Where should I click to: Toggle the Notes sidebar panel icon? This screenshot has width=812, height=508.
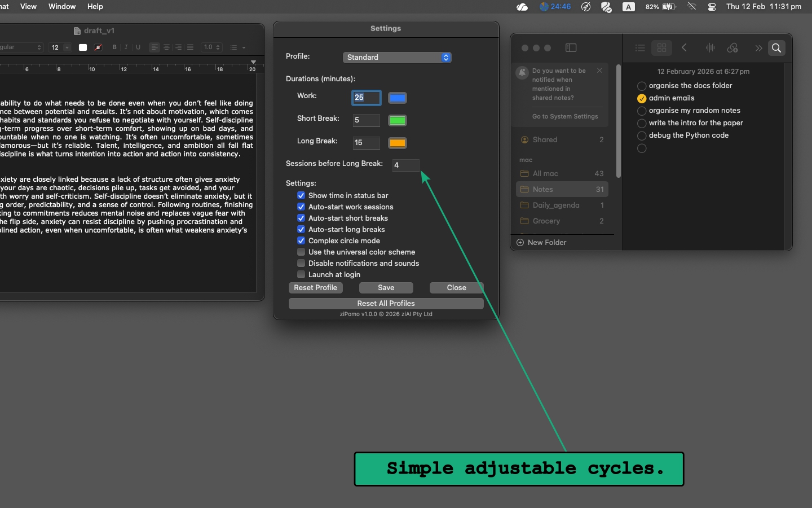click(x=571, y=48)
